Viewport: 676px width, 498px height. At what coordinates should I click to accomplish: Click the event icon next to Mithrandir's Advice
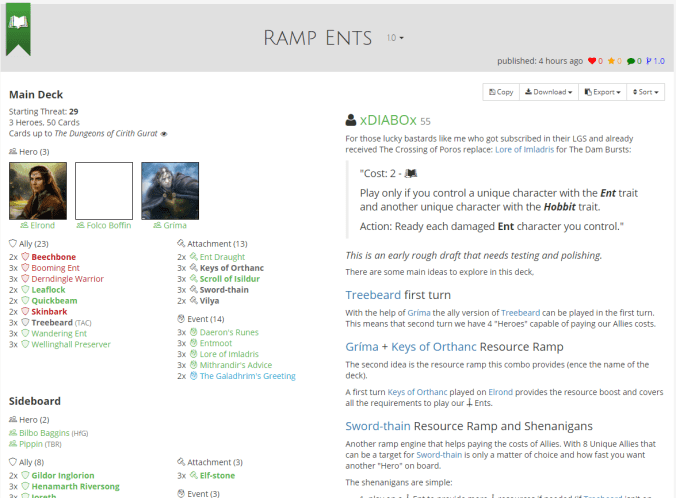(x=194, y=365)
